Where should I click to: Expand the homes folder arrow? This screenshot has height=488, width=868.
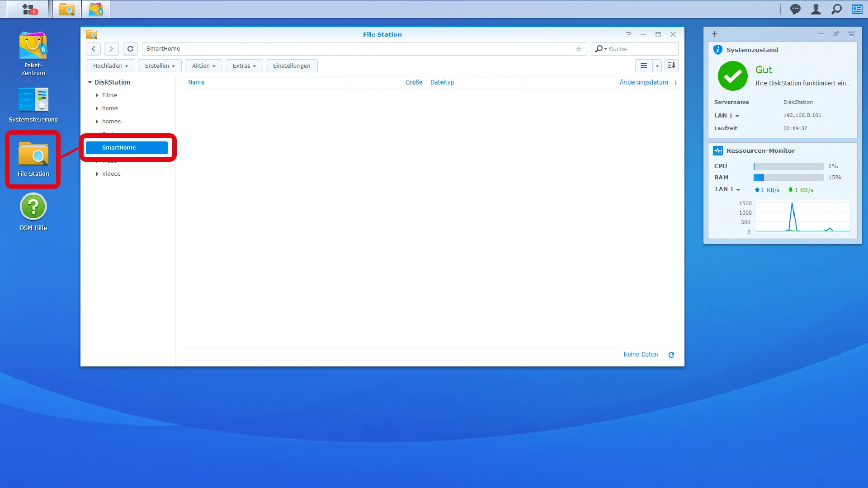[97, 122]
